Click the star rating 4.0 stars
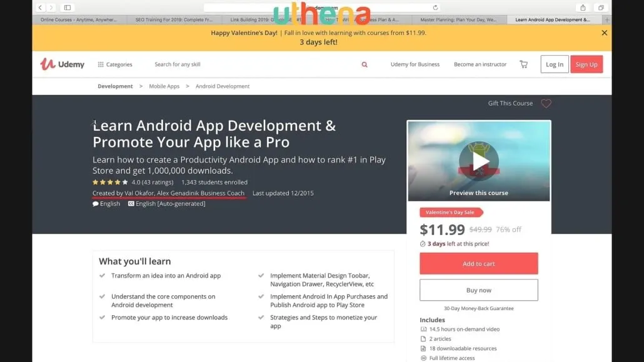Screen dimensions: 644x362 click(x=110, y=182)
